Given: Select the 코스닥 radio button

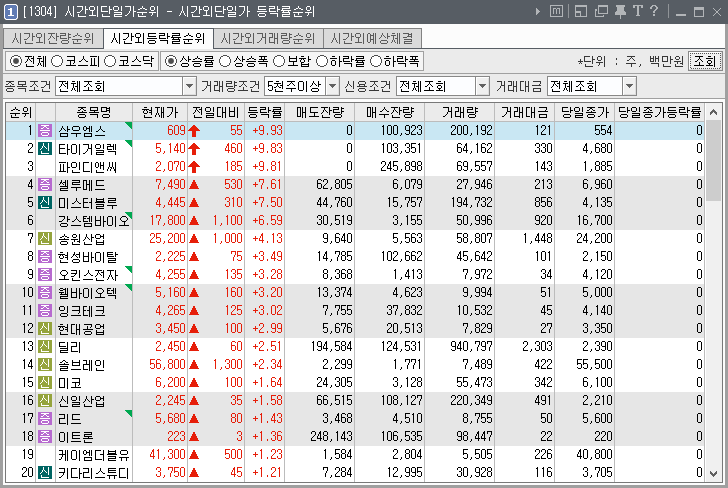Looking at the screenshot, I should click(x=110, y=61).
